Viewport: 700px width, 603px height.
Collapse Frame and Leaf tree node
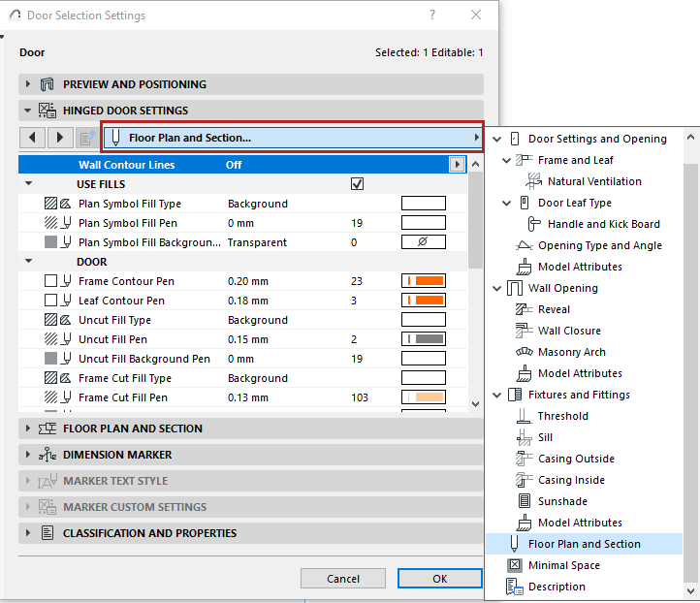(507, 160)
